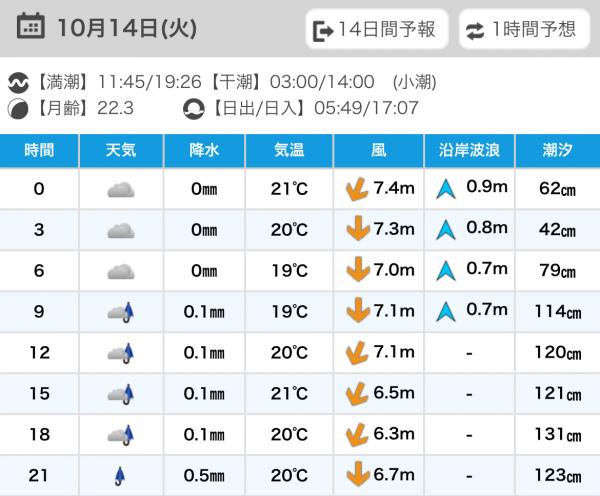Click the umbrella rain icon at 21時

121,475
